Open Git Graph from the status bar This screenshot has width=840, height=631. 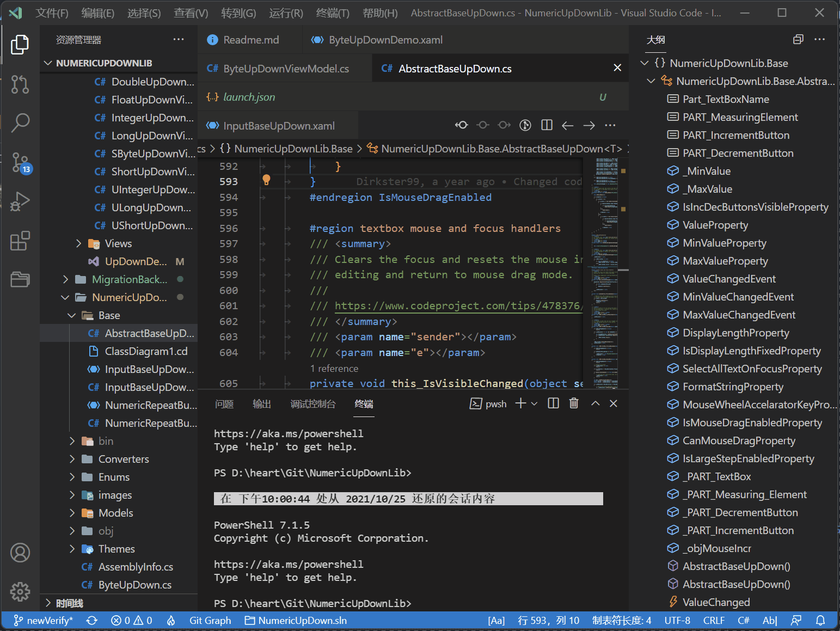pyautogui.click(x=210, y=621)
